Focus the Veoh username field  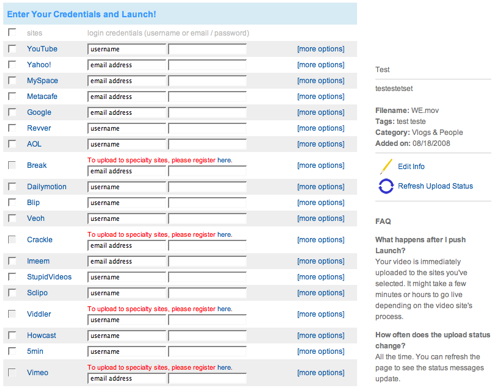tap(127, 219)
